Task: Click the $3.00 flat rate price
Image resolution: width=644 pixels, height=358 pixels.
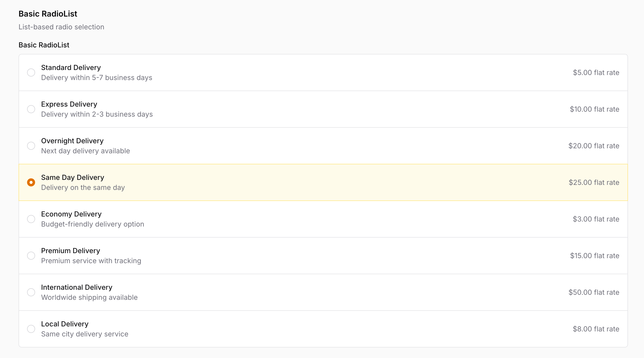Action: click(596, 219)
